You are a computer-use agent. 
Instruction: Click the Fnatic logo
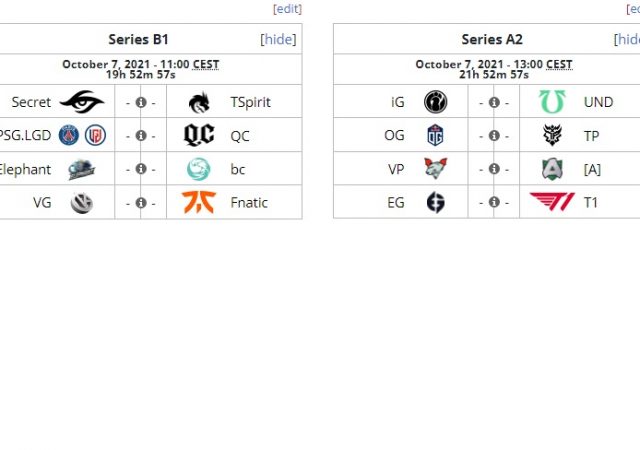click(198, 202)
